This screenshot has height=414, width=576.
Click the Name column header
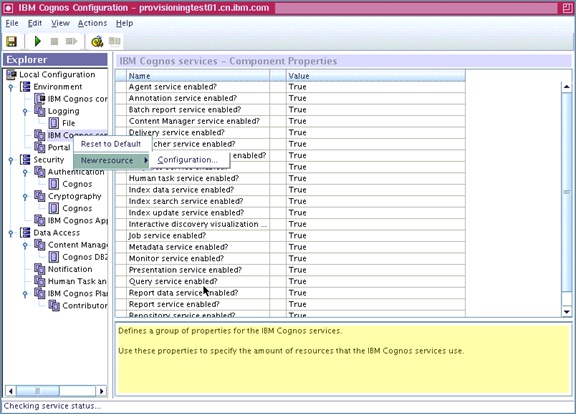pos(198,76)
